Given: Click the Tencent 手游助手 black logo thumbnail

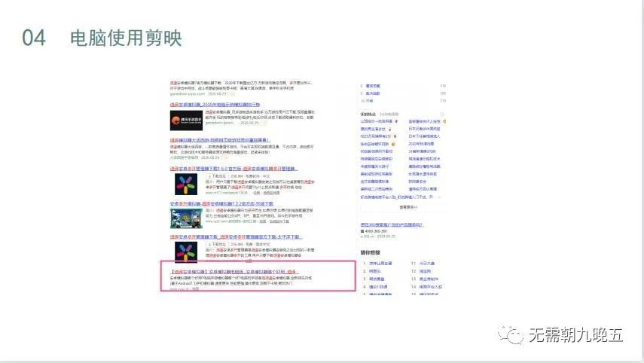Looking at the screenshot, I should 186,120.
